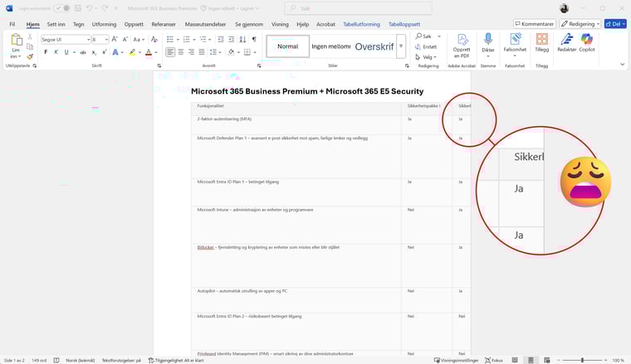Clear all formatting icon in Skrift group

click(154, 39)
